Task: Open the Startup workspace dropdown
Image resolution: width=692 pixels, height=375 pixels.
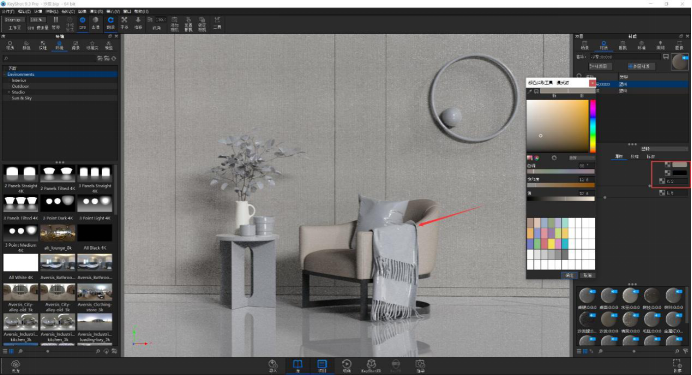Action: (14, 20)
